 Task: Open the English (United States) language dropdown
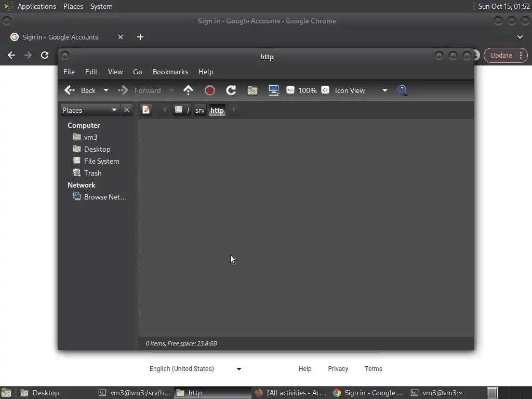[196, 369]
